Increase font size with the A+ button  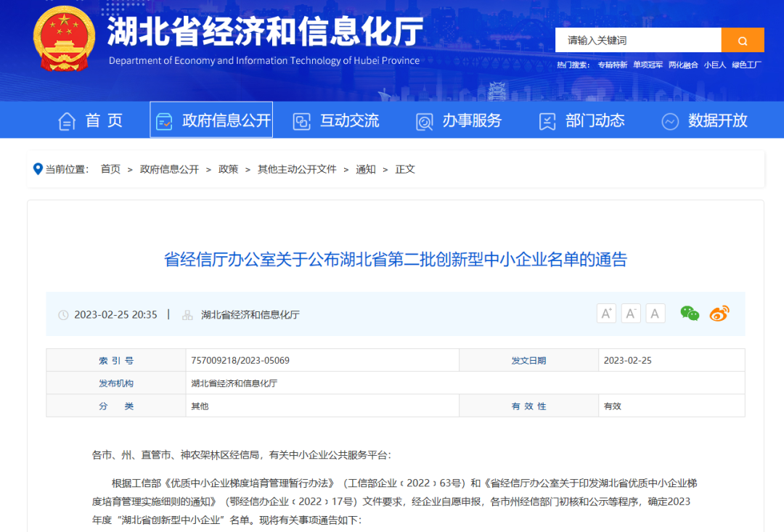606,314
